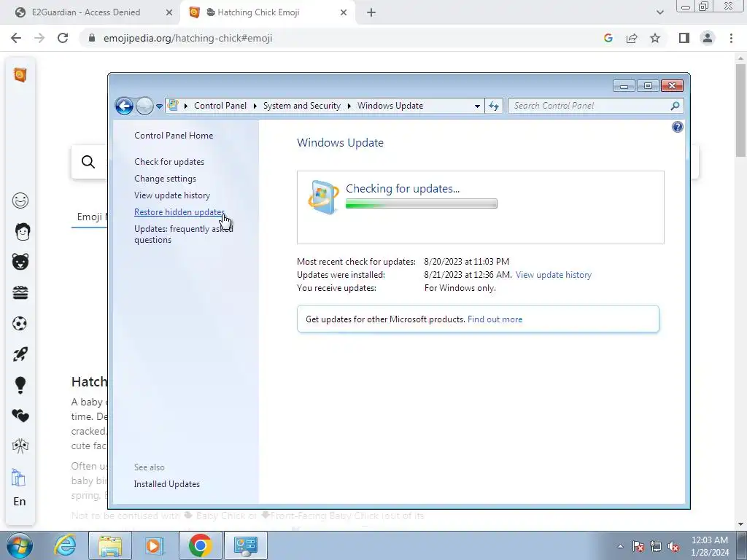Click Control Panel icon in address bar
This screenshot has width=747, height=560.
[x=174, y=106]
